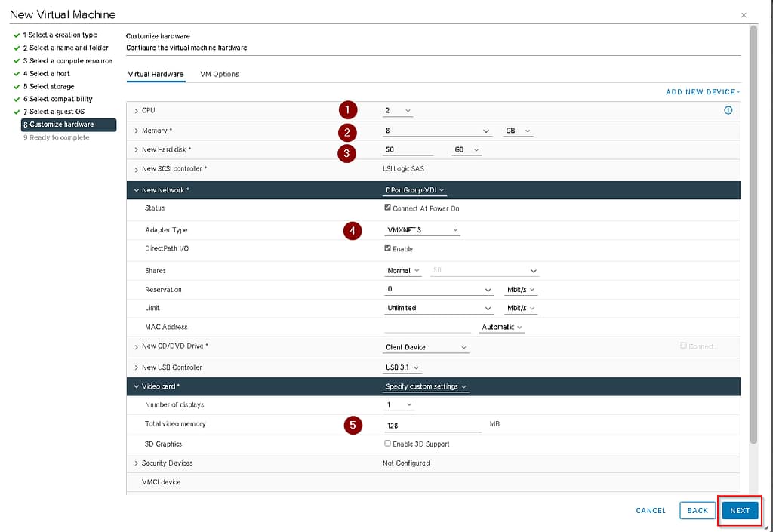
Task: Collapse the New Network section
Action: [136, 190]
